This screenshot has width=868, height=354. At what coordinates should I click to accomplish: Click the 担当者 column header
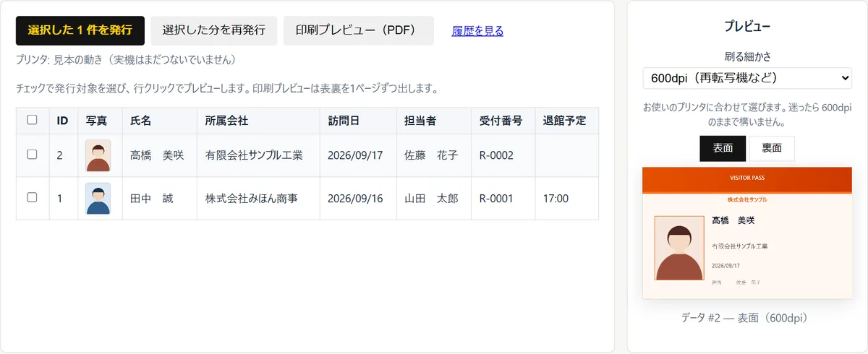tap(434, 121)
